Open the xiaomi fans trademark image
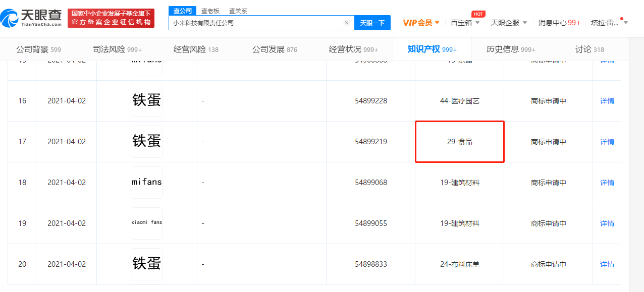The height and width of the screenshot is (292, 644). pyautogui.click(x=147, y=223)
